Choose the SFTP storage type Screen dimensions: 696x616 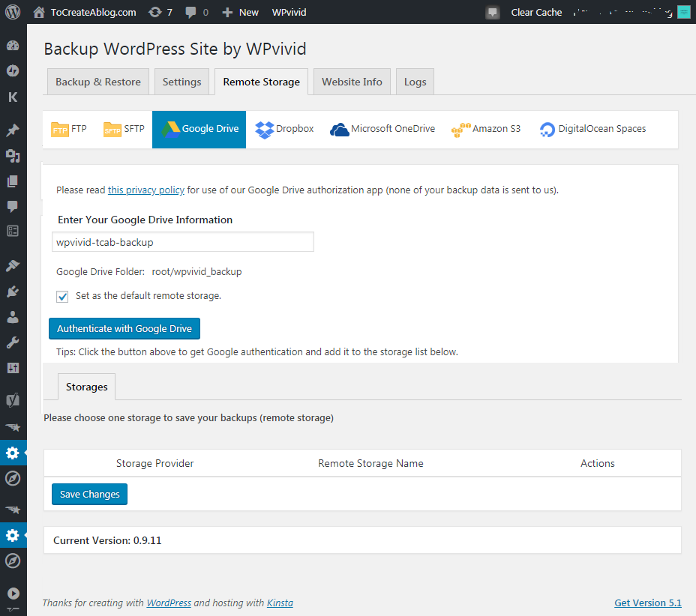(124, 129)
